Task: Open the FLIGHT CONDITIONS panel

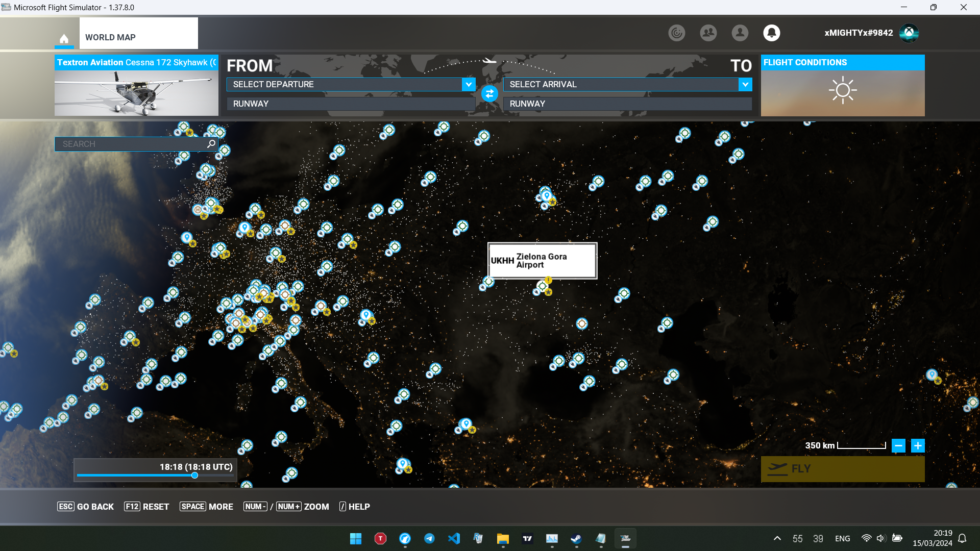Action: 842,86
